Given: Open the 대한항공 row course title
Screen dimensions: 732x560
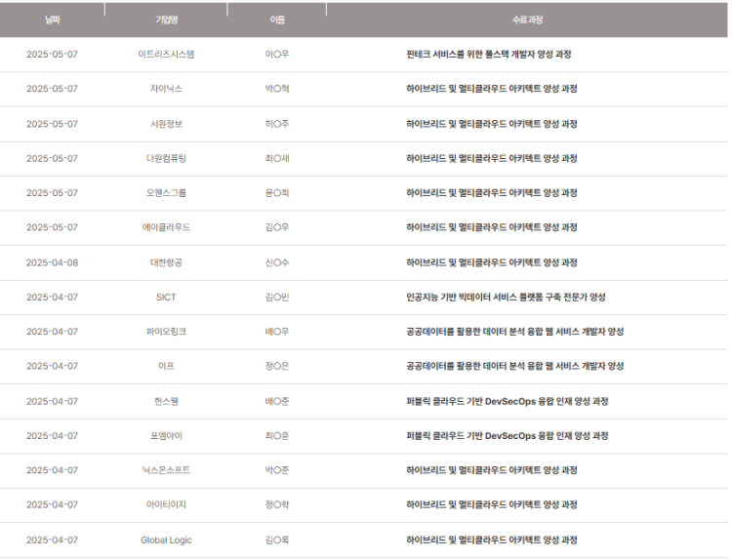Looking at the screenshot, I should (492, 262).
